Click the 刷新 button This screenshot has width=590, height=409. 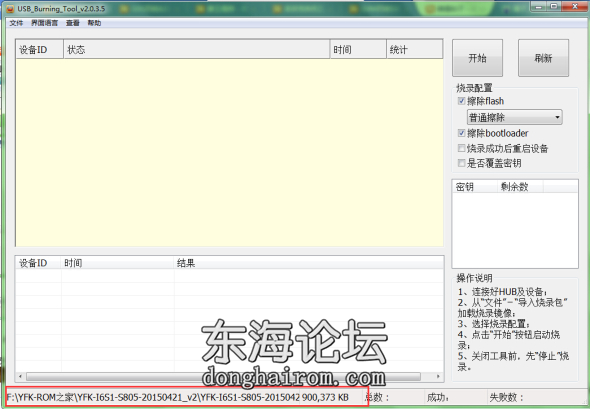(543, 58)
